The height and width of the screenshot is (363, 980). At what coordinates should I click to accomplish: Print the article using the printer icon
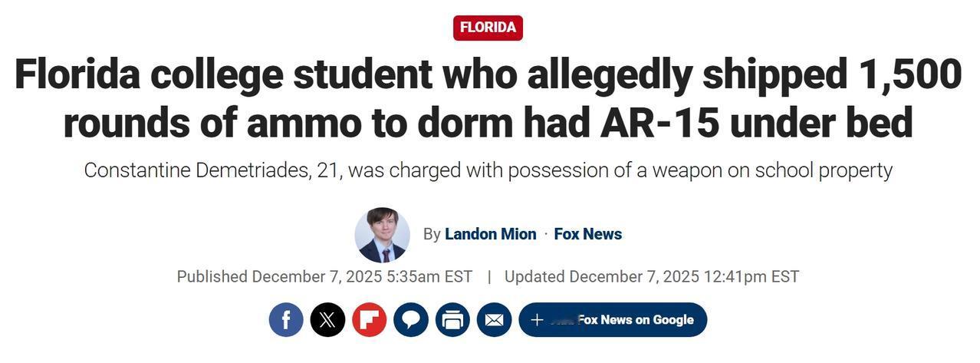pos(452,319)
